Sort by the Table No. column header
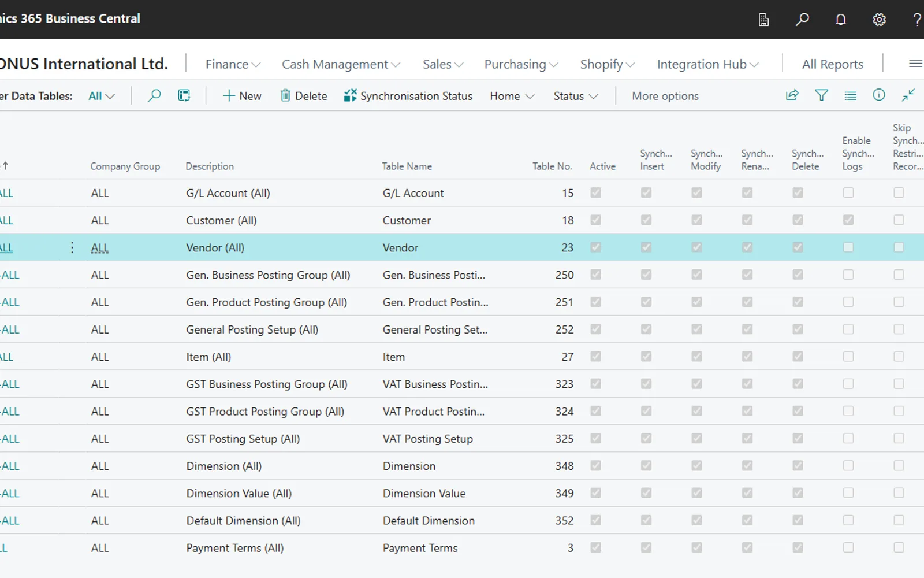Image resolution: width=924 pixels, height=578 pixels. click(x=552, y=166)
